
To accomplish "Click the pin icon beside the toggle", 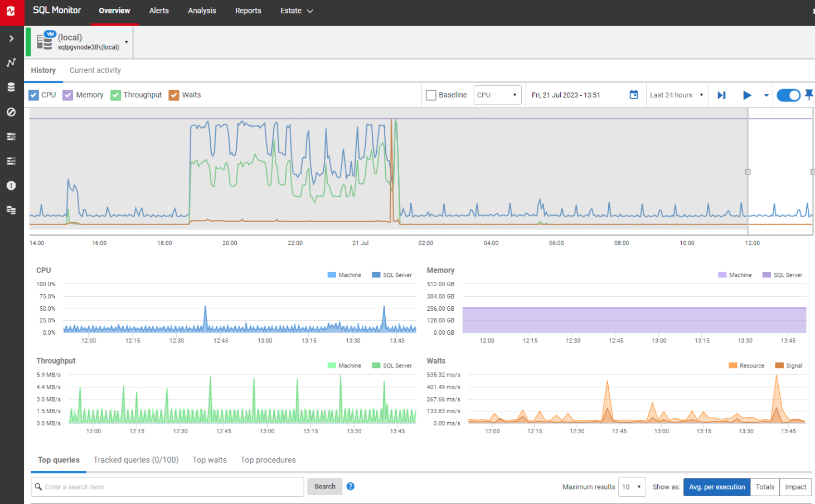I will (809, 95).
